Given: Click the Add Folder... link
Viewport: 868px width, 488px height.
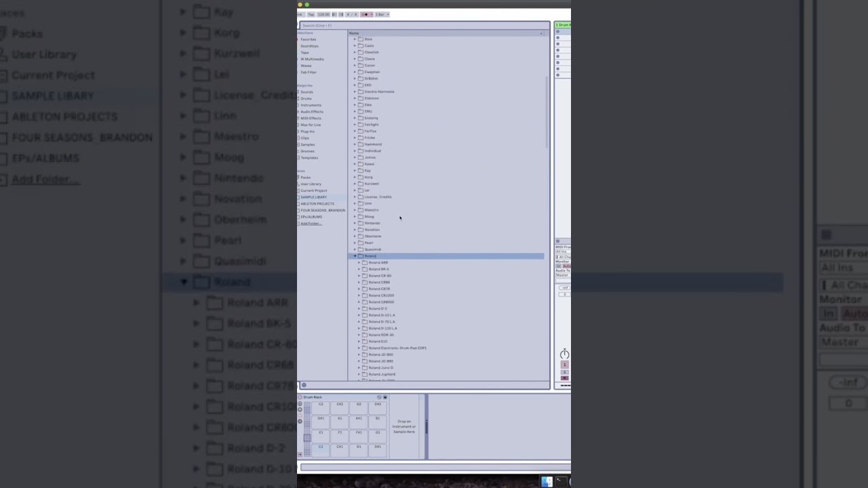Looking at the screenshot, I should click(x=311, y=224).
